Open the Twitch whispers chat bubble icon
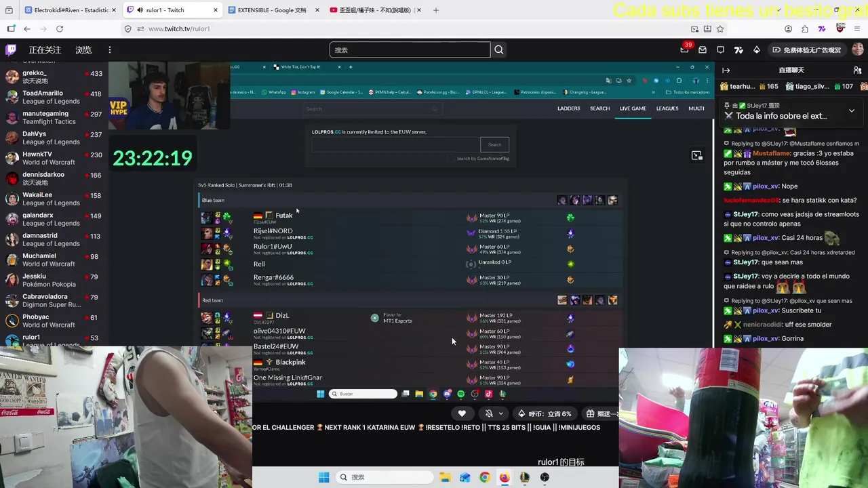Viewport: 868px width, 488px height. click(720, 49)
